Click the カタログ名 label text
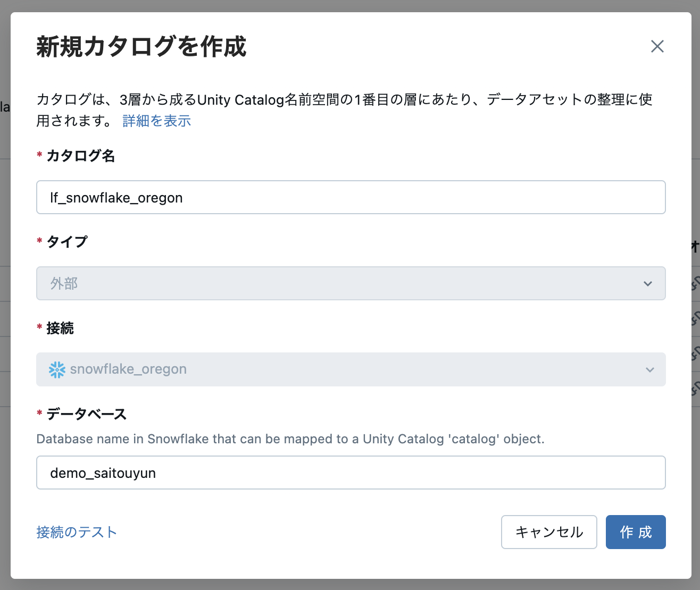 click(80, 156)
